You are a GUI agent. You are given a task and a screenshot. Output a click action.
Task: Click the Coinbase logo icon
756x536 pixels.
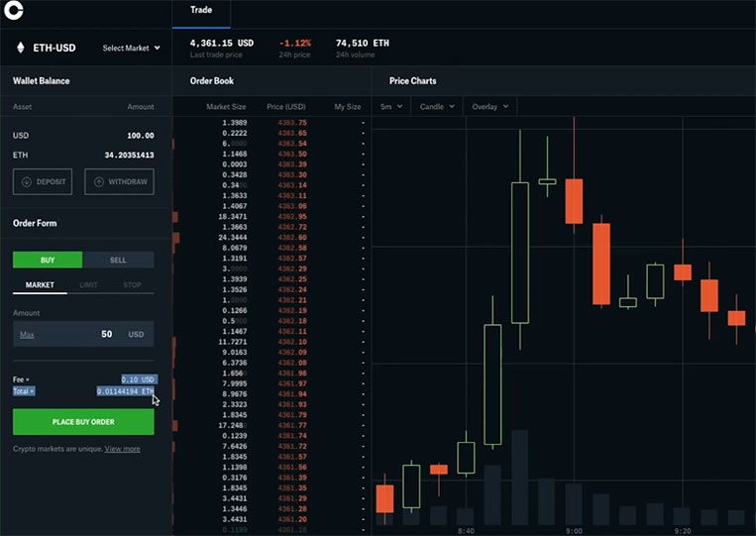[13, 10]
